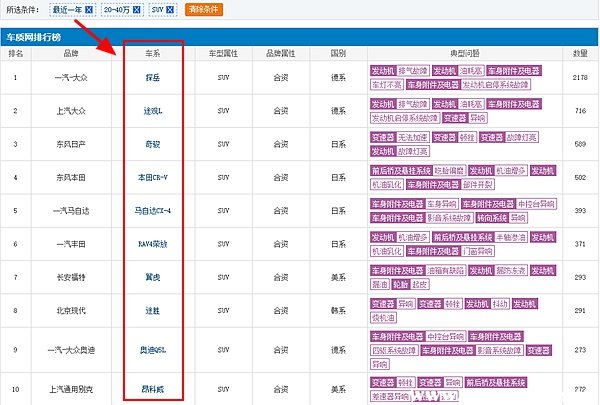This screenshot has height=405, width=600.
Task: Open the 奥迪Q5L car series link
Action: (152, 351)
